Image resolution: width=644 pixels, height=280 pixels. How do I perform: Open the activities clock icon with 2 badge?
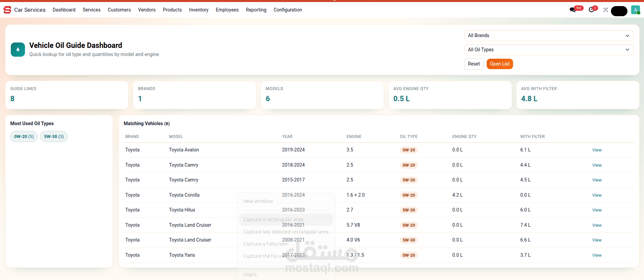591,10
